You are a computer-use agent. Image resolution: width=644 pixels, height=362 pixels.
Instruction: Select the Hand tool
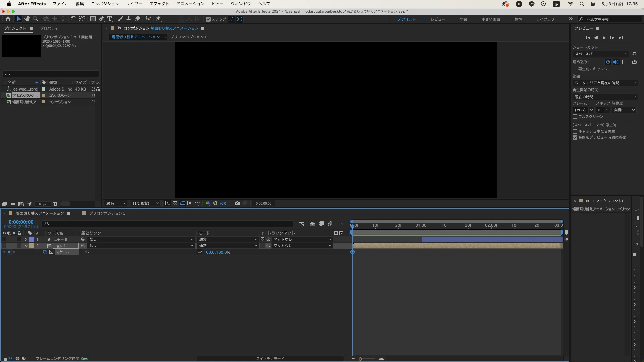(27, 19)
